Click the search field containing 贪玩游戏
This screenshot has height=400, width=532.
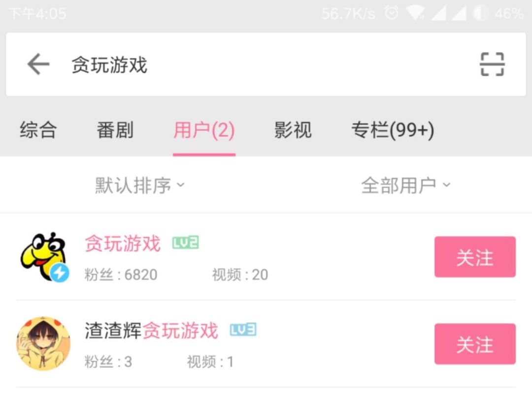pos(266,64)
